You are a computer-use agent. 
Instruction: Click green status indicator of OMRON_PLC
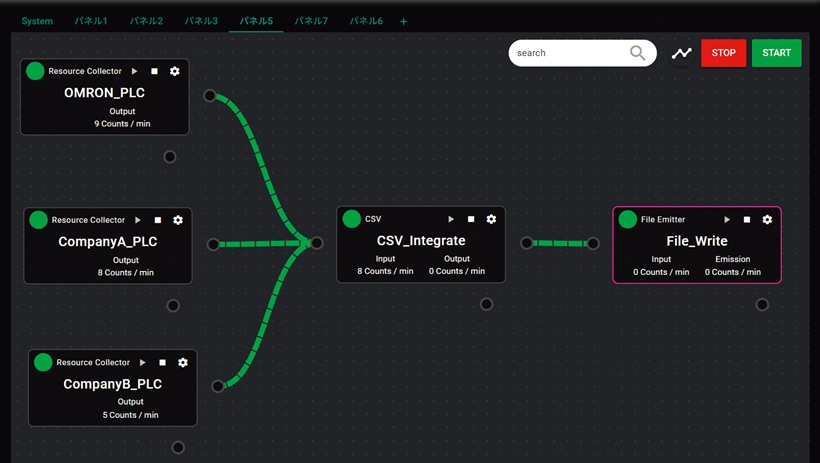click(x=35, y=71)
